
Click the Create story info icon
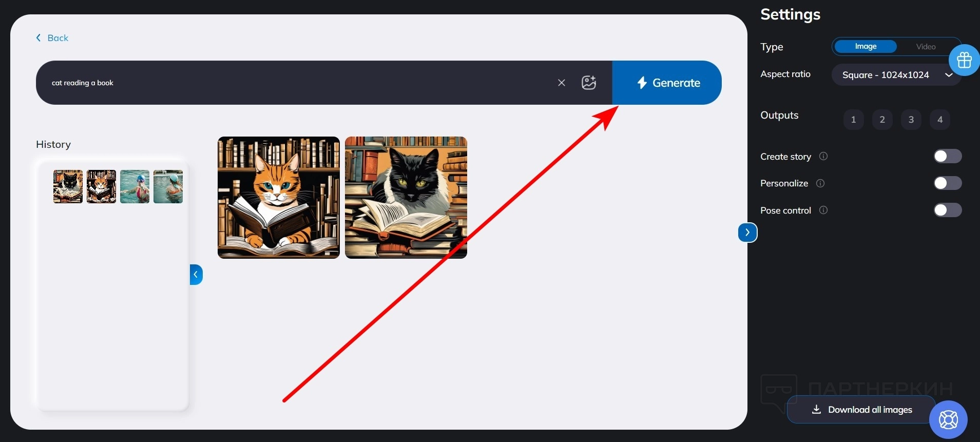pos(823,156)
